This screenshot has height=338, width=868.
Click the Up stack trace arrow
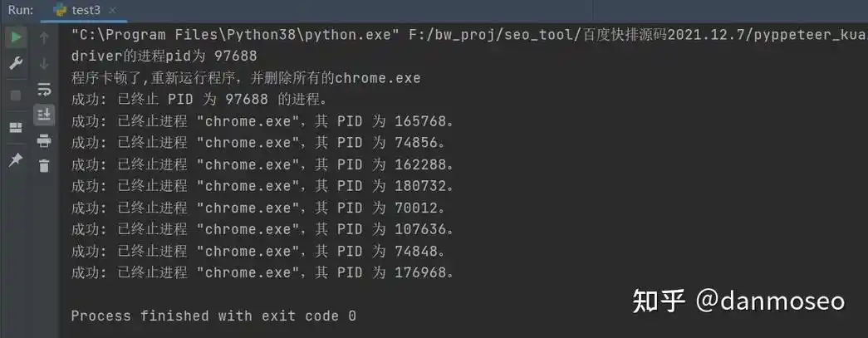tap(44, 37)
